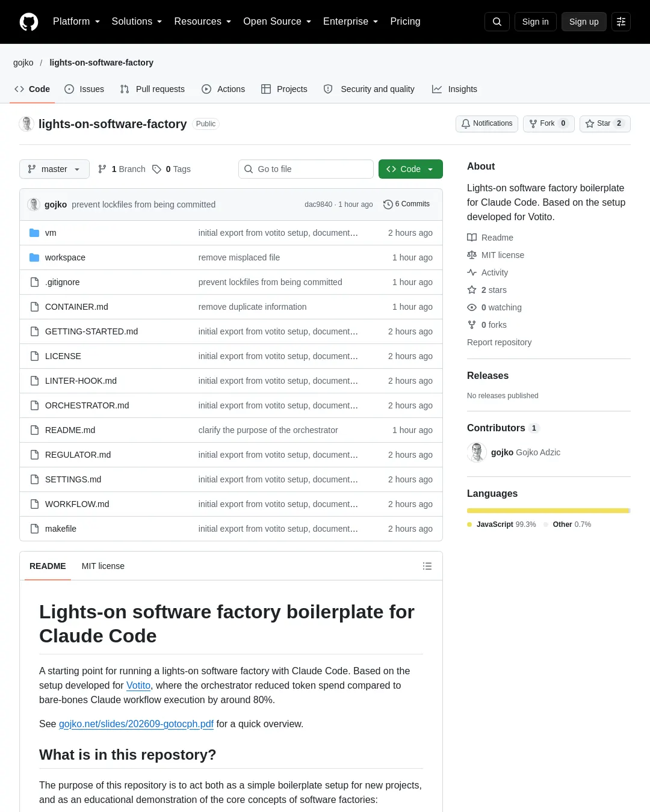Open the REGULATOR.md file
Image resolution: width=650 pixels, height=812 pixels.
coord(78,455)
